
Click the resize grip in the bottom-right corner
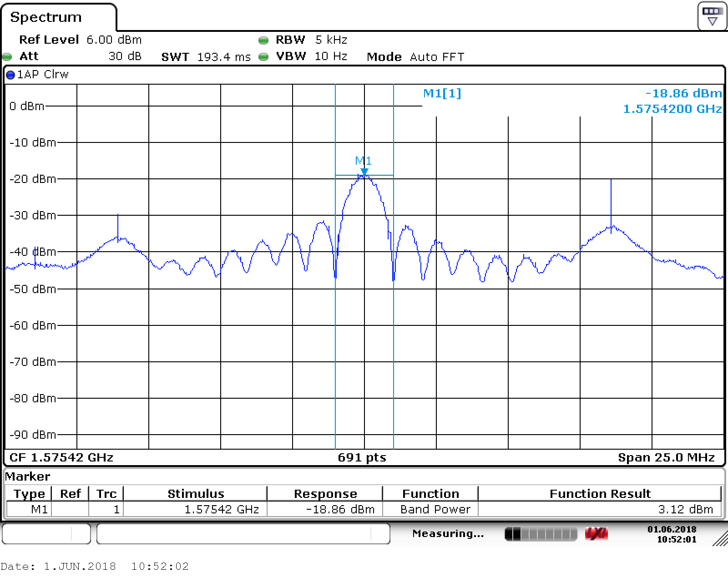720,539
